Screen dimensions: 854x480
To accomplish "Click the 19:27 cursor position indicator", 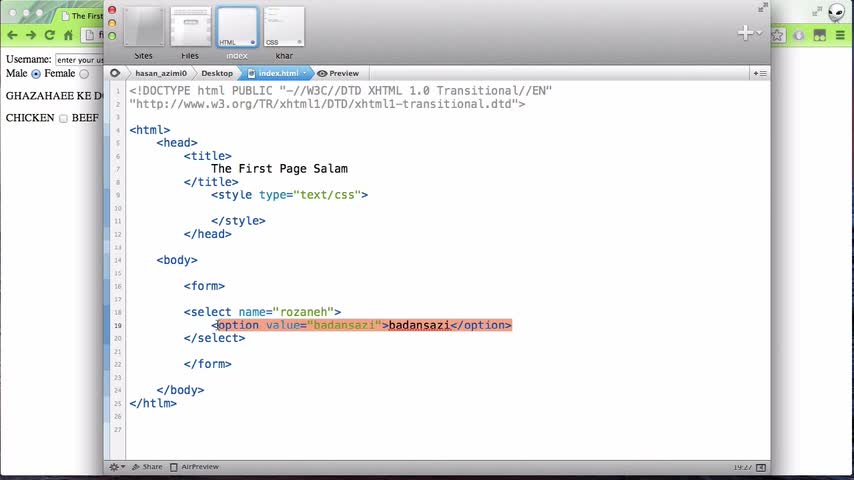I will pos(742,467).
